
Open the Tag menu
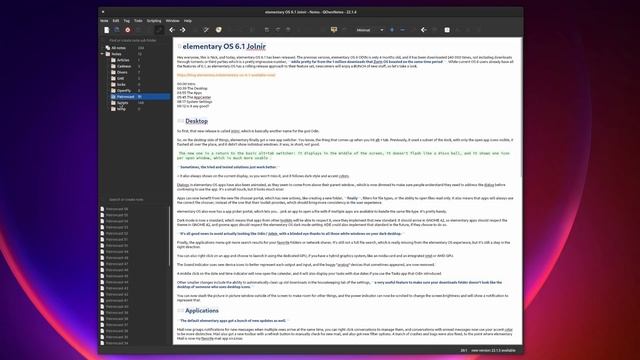pyautogui.click(x=127, y=20)
